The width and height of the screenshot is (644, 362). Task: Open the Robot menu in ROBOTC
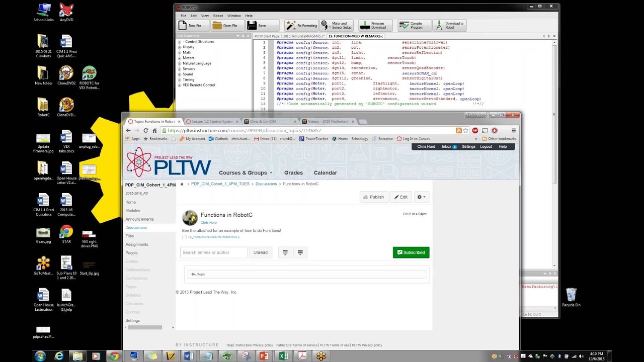218,16
